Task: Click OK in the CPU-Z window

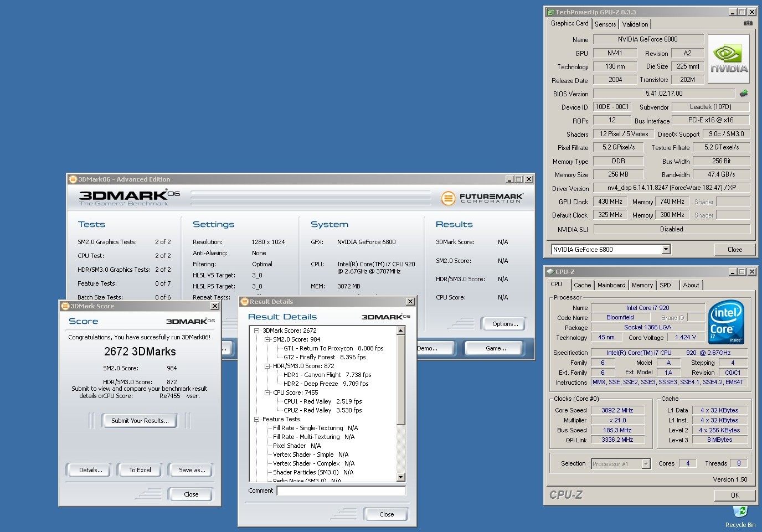Action: [x=735, y=495]
